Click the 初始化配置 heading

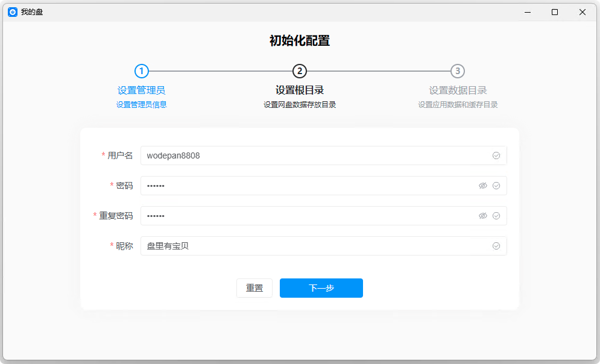tap(300, 40)
